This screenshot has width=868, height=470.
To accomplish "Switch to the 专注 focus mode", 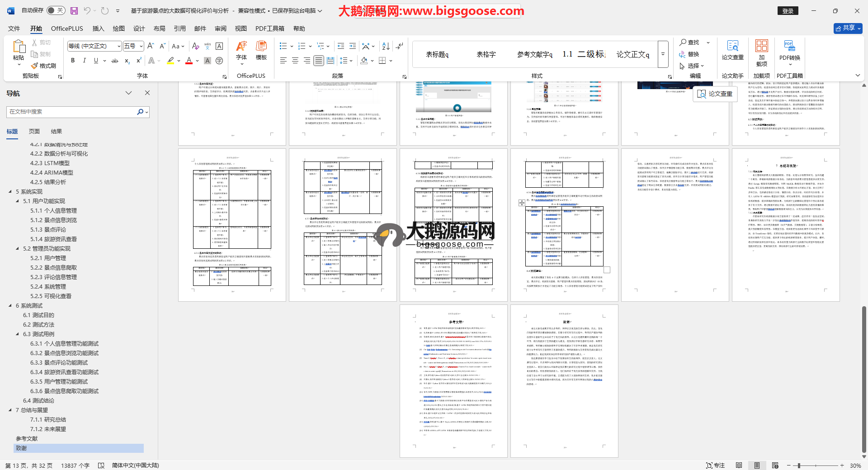I will click(715, 465).
